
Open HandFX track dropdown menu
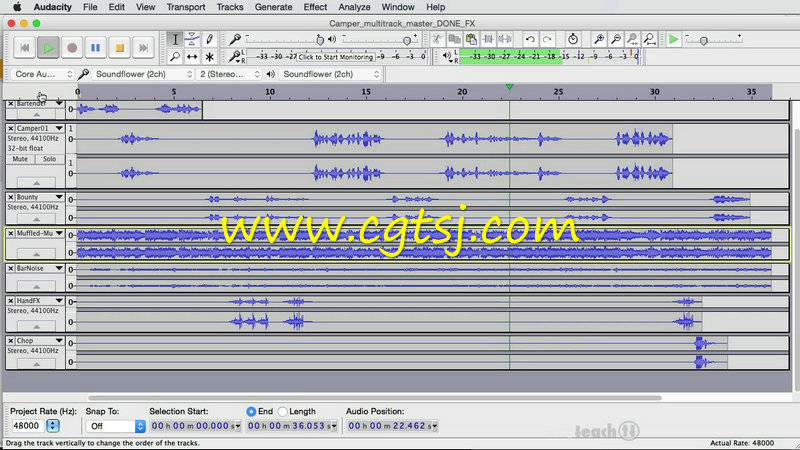[x=59, y=301]
